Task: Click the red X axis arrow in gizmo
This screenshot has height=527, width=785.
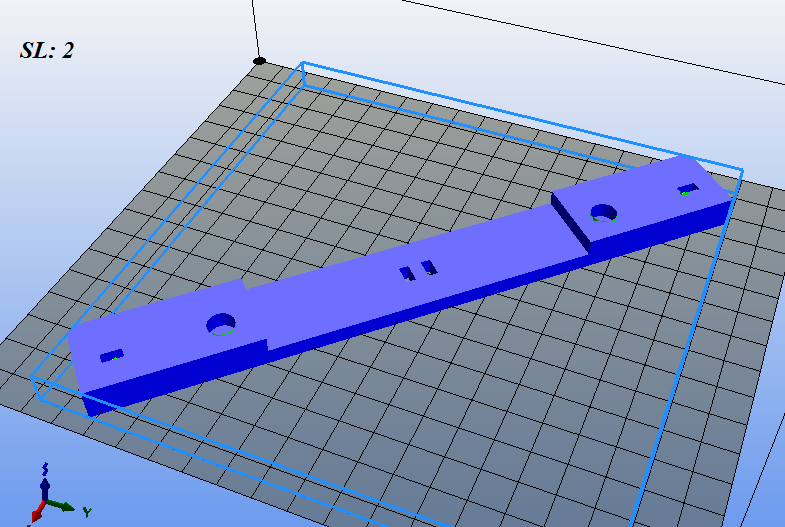Action: pos(38,514)
